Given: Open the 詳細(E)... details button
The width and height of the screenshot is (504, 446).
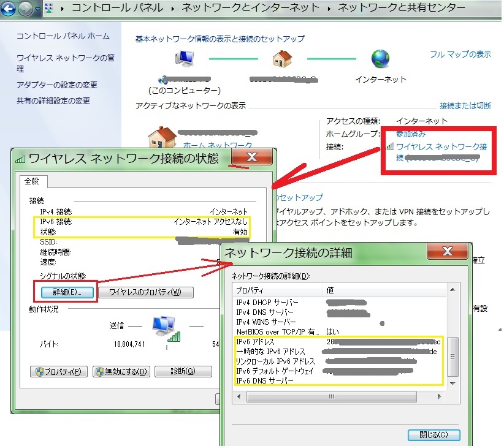Looking at the screenshot, I should (x=65, y=292).
